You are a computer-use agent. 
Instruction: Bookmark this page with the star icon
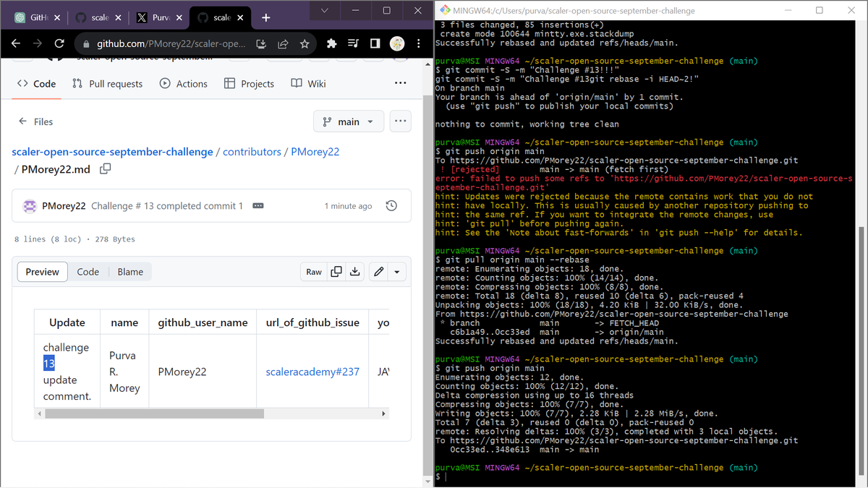point(305,44)
